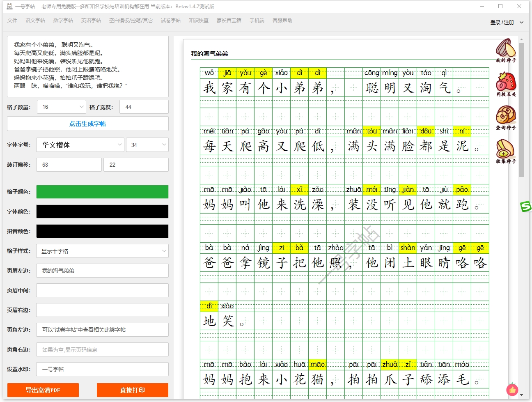Click the character 镜 in the preview
Viewport: 532px width, 402px height.
pos(263,263)
